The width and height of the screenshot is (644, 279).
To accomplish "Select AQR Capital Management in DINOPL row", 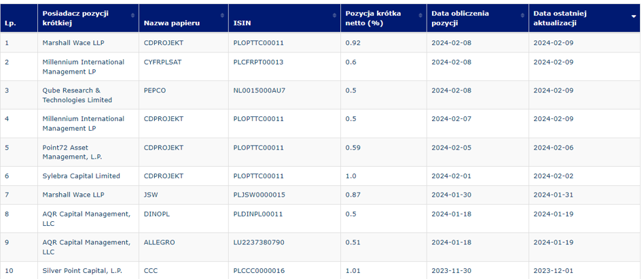I will pos(87,218).
